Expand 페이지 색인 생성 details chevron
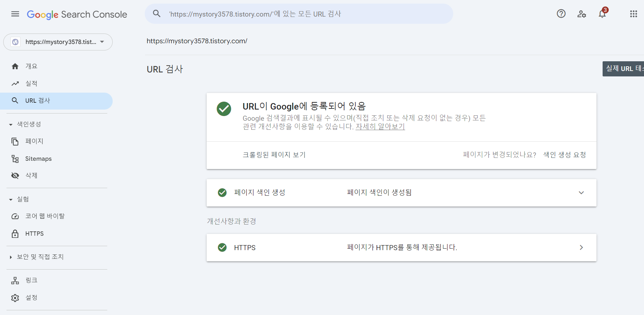This screenshot has height=315, width=644. pos(581,192)
